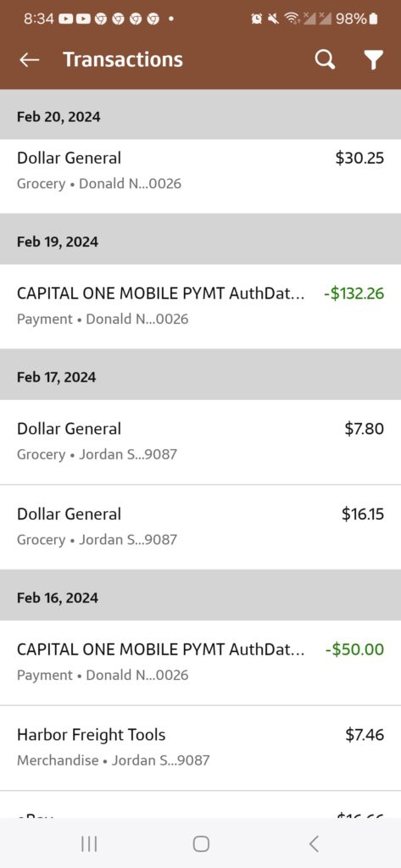Open the $16.15 Dollar General transaction
401x868 pixels.
pos(200,527)
